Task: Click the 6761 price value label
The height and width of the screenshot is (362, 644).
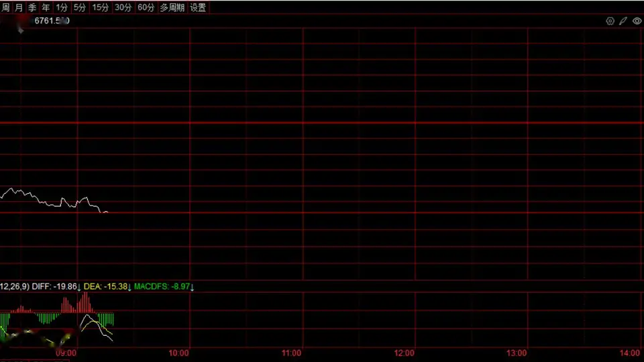Action: tap(52, 21)
